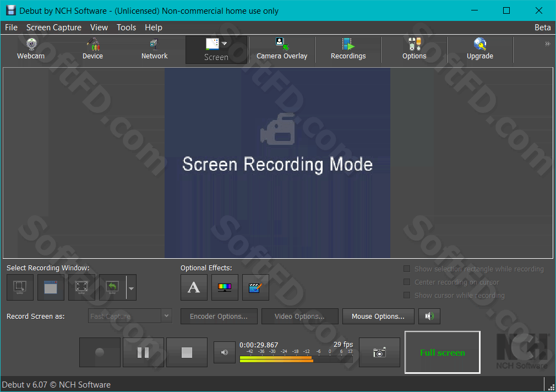Open the View menu
Viewport: 556px width, 392px height.
(99, 28)
